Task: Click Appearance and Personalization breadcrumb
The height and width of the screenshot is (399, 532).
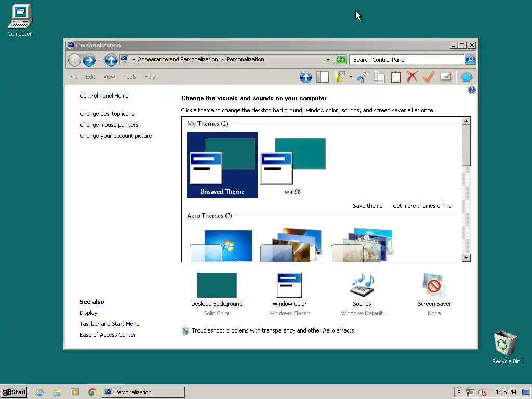Action: coord(178,59)
